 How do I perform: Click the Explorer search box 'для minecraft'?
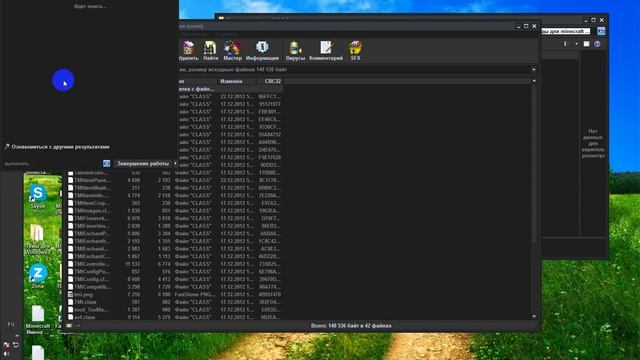pos(565,31)
